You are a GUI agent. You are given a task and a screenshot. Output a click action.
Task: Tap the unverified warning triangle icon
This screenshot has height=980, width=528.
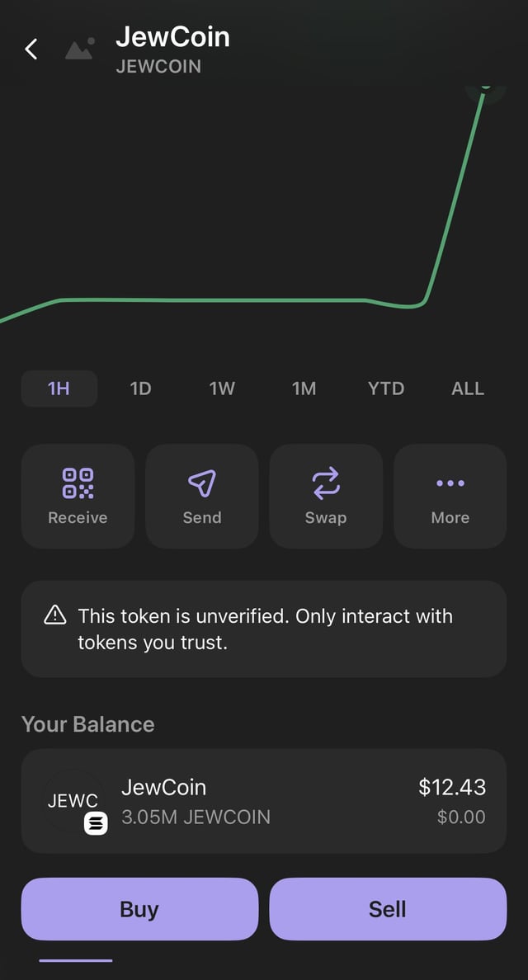[55, 615]
